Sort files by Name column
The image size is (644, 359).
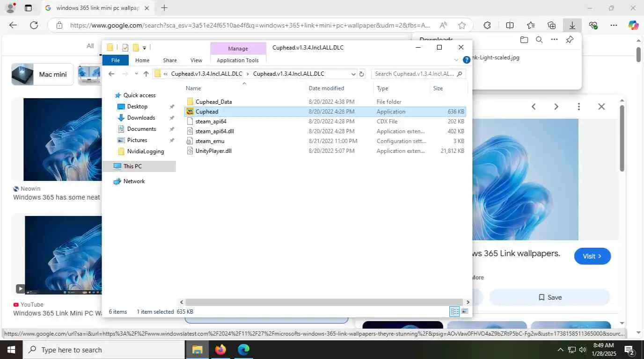point(245,88)
